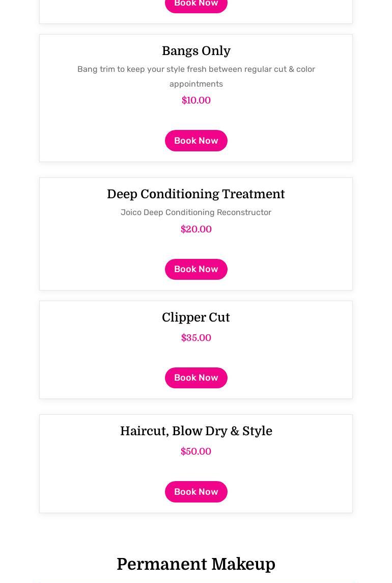Screen dimensions: 392x583
Task: Click the Clipper Cut heading
Action: tap(196, 317)
